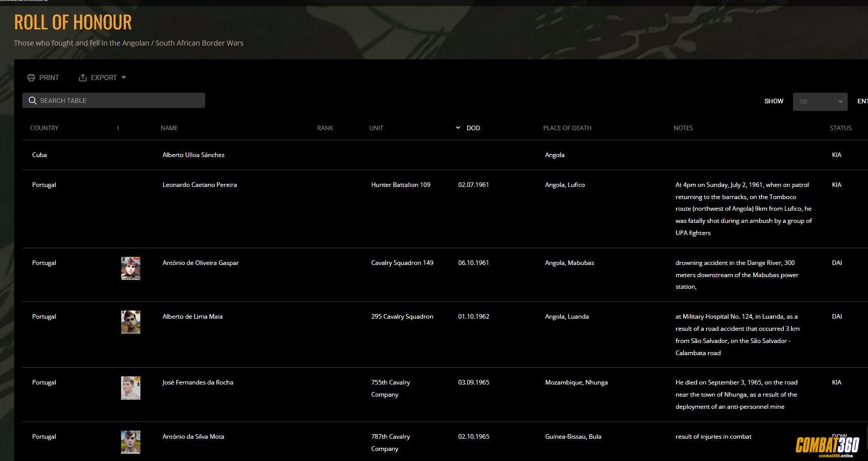Toggle the DOD column sort chevron
Screen dimensions: 868x461
(x=458, y=128)
